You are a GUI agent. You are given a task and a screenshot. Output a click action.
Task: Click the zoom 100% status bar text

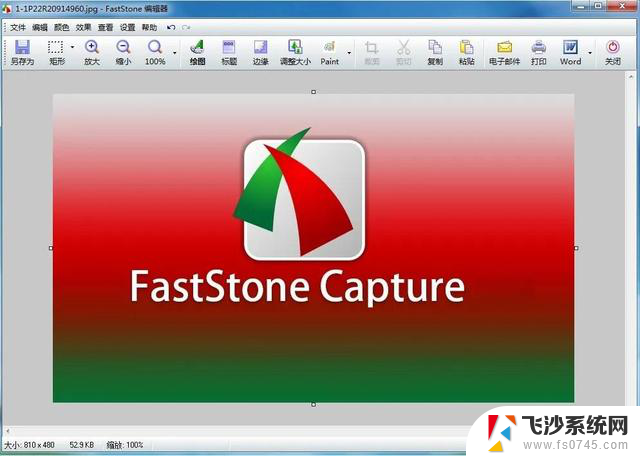click(125, 445)
